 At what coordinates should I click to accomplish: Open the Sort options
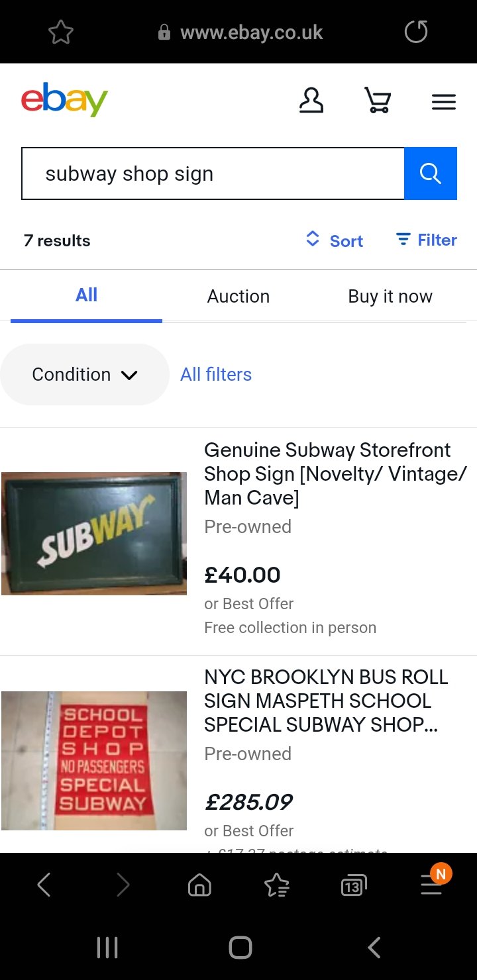335,240
